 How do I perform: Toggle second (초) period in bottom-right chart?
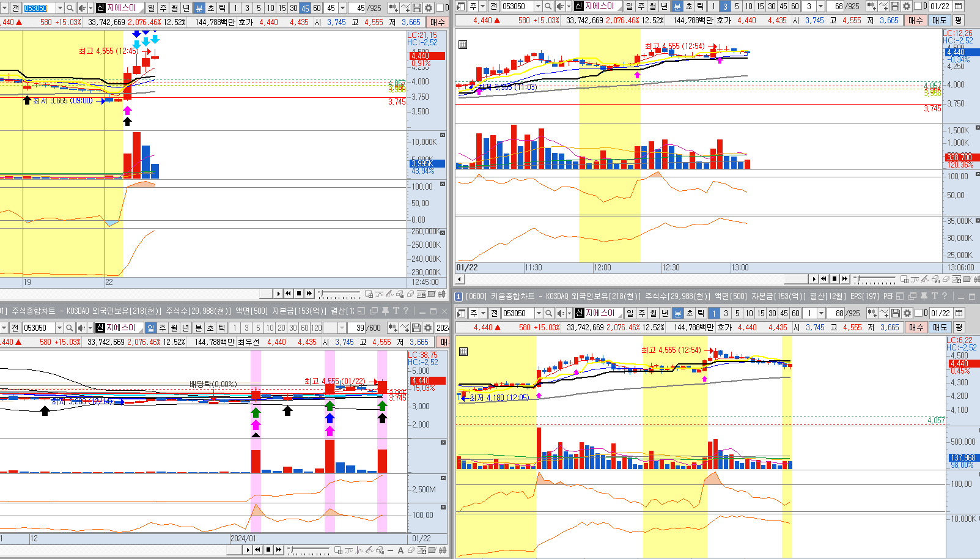click(689, 313)
